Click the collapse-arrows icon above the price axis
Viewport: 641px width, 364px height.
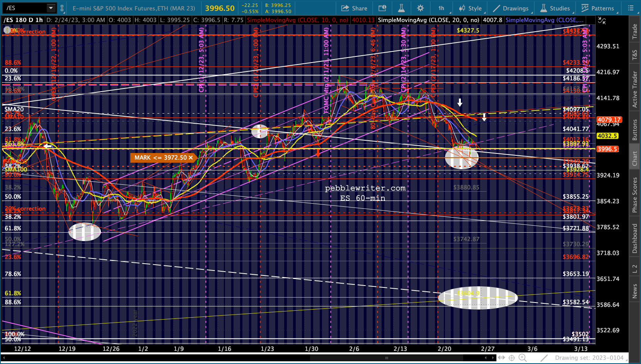pyautogui.click(x=602, y=21)
